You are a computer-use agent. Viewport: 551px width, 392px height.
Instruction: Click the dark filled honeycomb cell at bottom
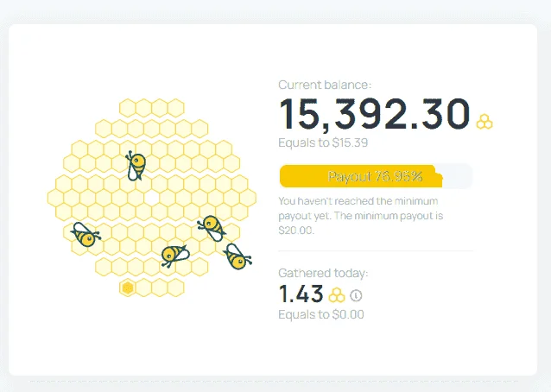tap(128, 288)
